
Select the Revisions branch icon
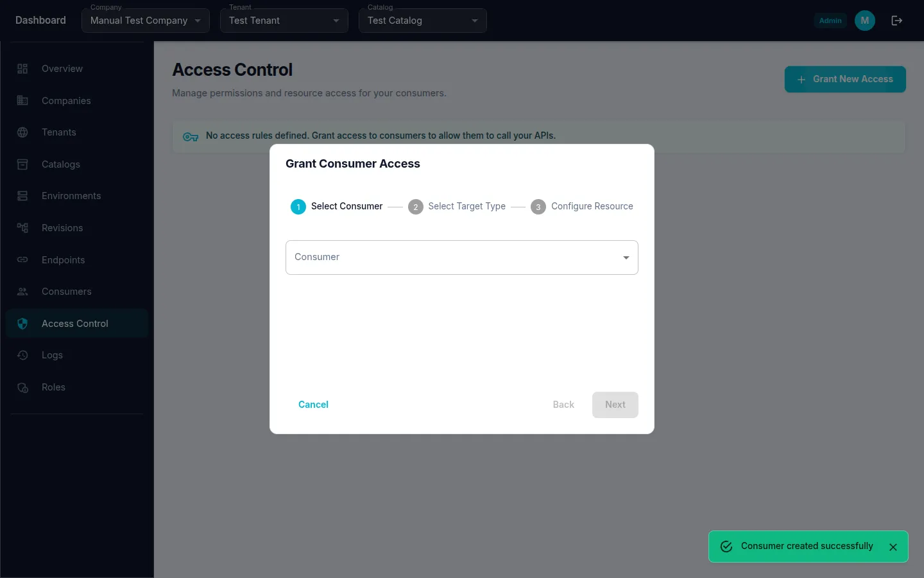22,228
